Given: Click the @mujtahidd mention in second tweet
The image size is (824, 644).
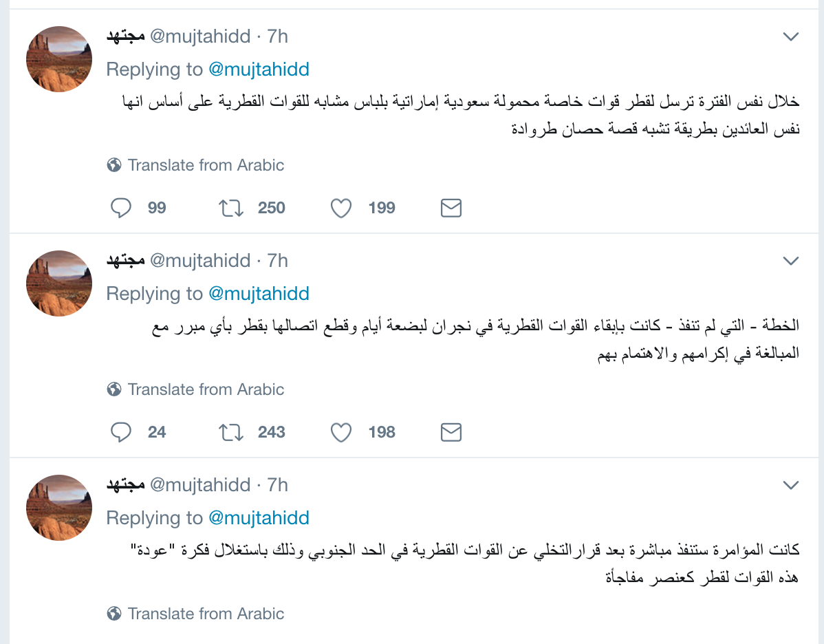Looking at the screenshot, I should pos(259,294).
